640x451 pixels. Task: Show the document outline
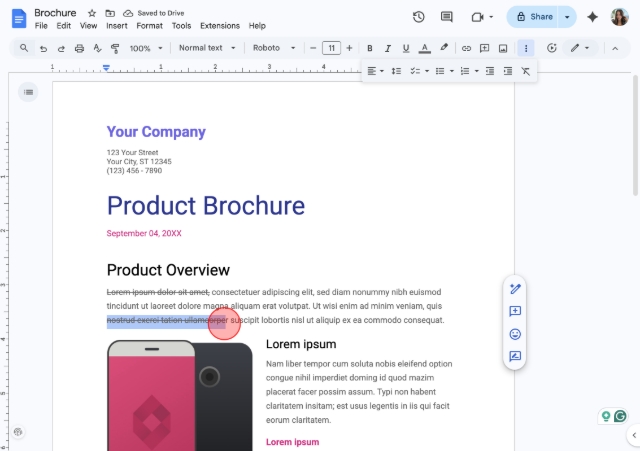(x=28, y=92)
